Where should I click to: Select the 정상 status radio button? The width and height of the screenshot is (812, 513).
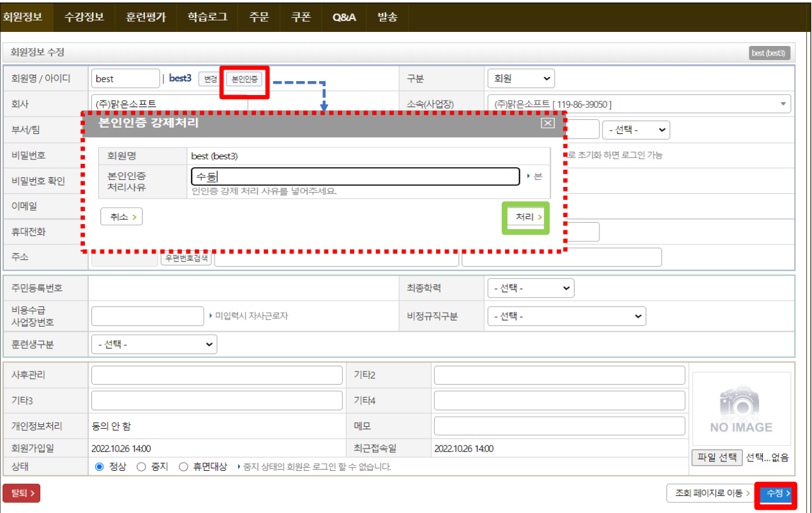point(99,466)
